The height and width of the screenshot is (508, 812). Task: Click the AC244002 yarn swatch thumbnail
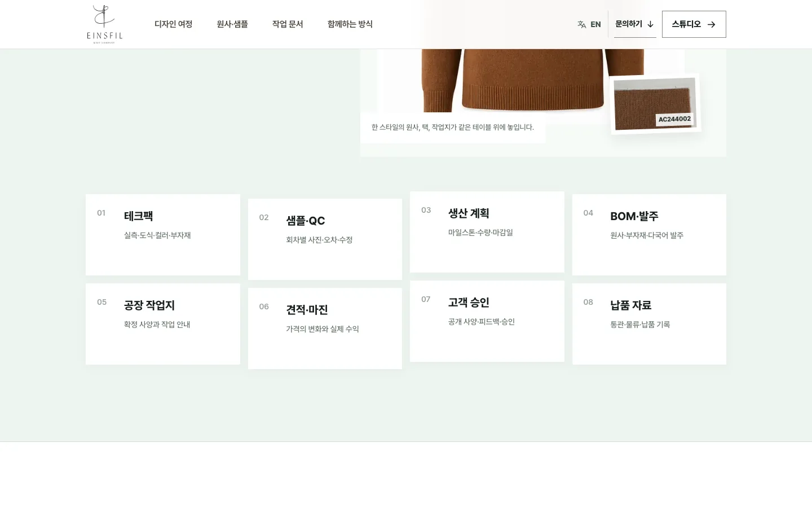coord(655,104)
